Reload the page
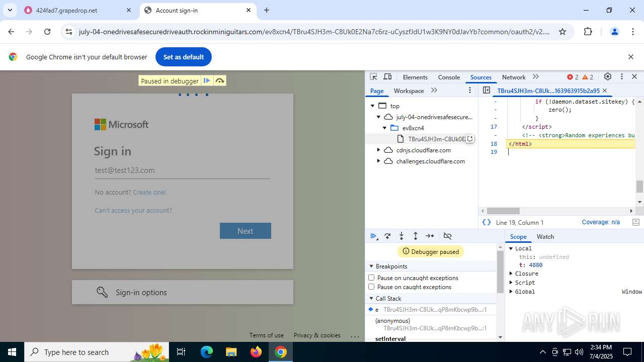 pos(47,32)
